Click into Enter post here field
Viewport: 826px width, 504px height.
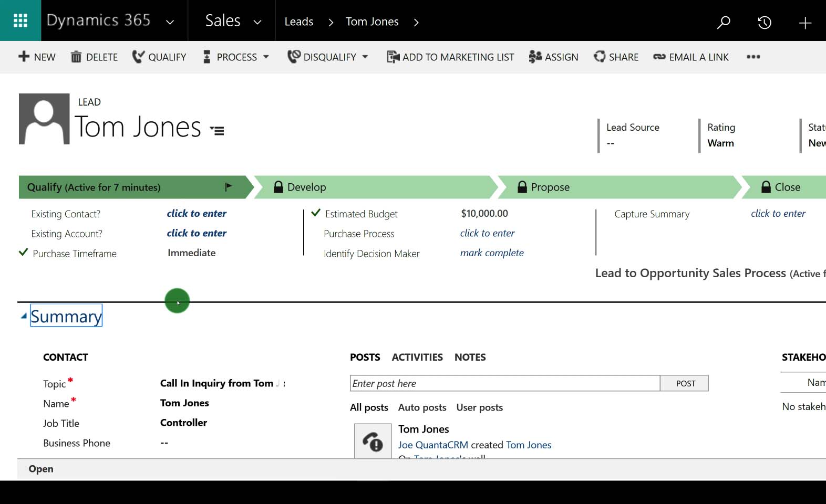pyautogui.click(x=505, y=383)
